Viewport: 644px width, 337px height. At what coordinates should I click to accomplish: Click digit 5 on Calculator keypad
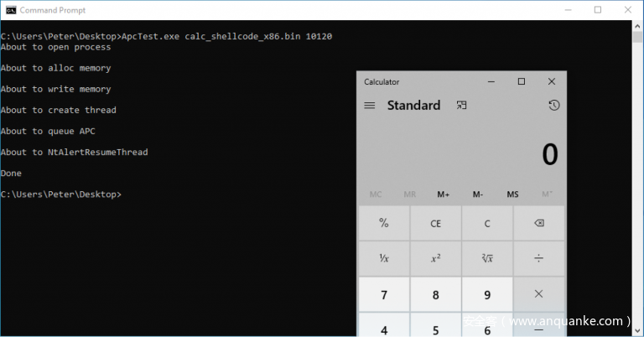pyautogui.click(x=436, y=325)
